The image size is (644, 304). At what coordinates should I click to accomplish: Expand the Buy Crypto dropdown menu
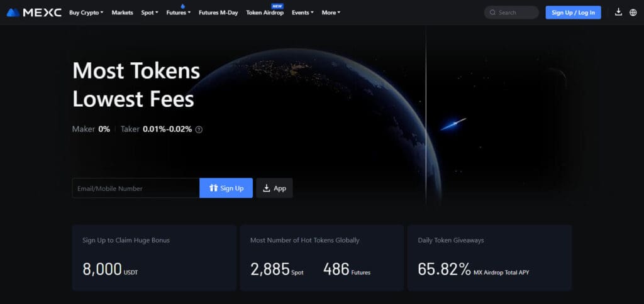(x=86, y=13)
